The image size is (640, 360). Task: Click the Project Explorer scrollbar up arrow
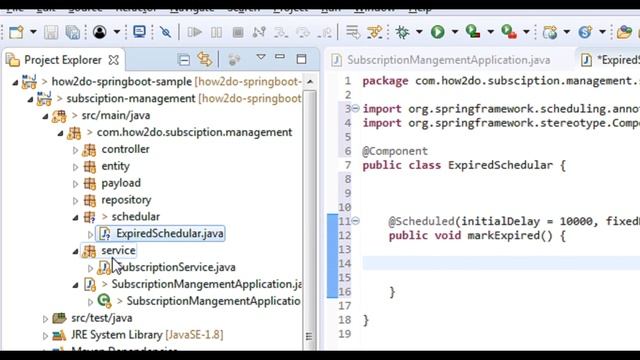[310, 82]
